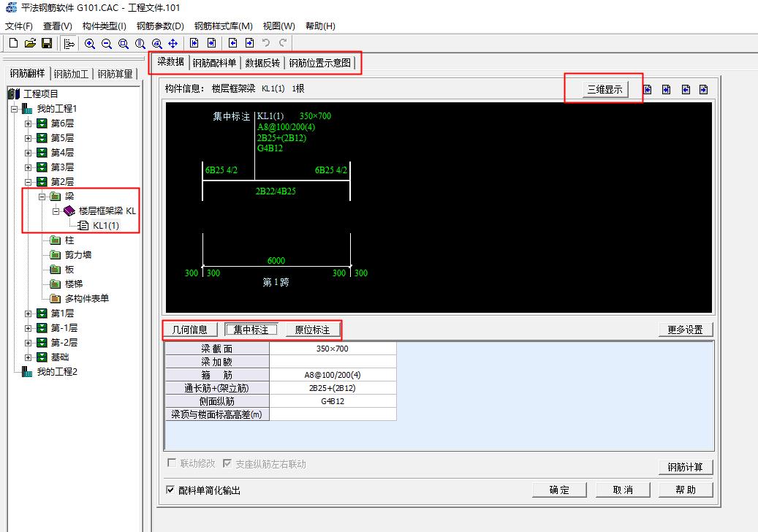
Task: Click the Open folder toolbar icon
Action: coord(30,44)
